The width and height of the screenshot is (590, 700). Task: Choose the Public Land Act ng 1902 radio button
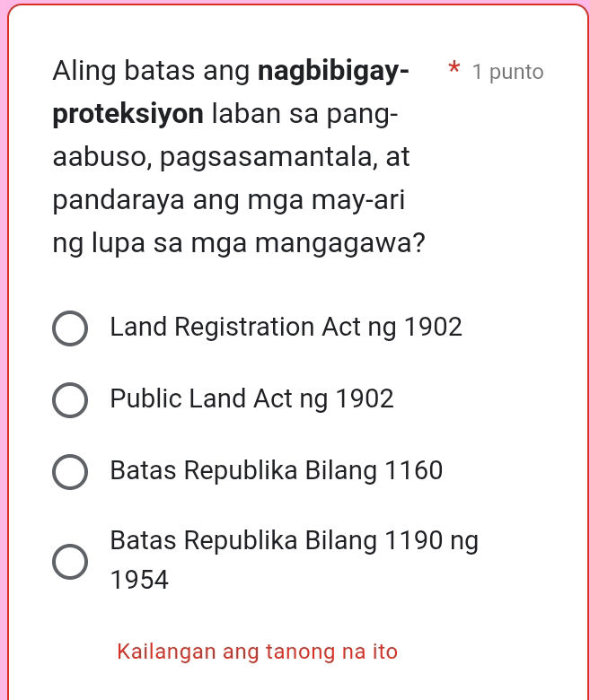tap(70, 400)
